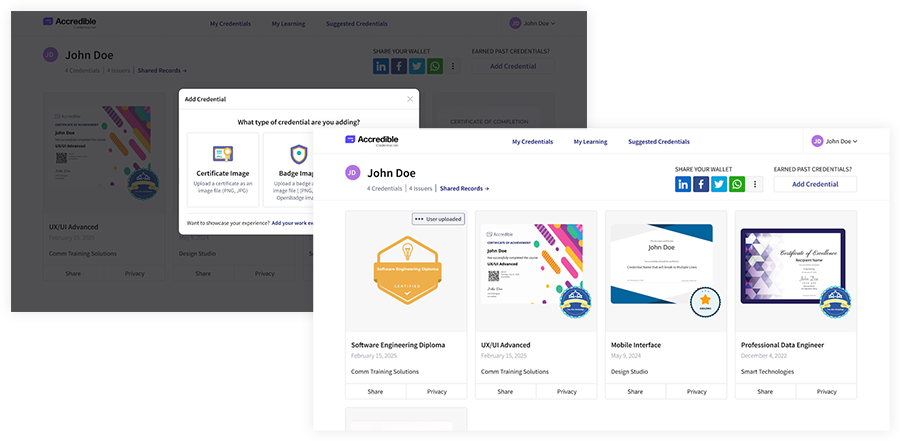The height and width of the screenshot is (441, 900).
Task: Open Suggested Credentials in back window
Action: pyautogui.click(x=356, y=24)
